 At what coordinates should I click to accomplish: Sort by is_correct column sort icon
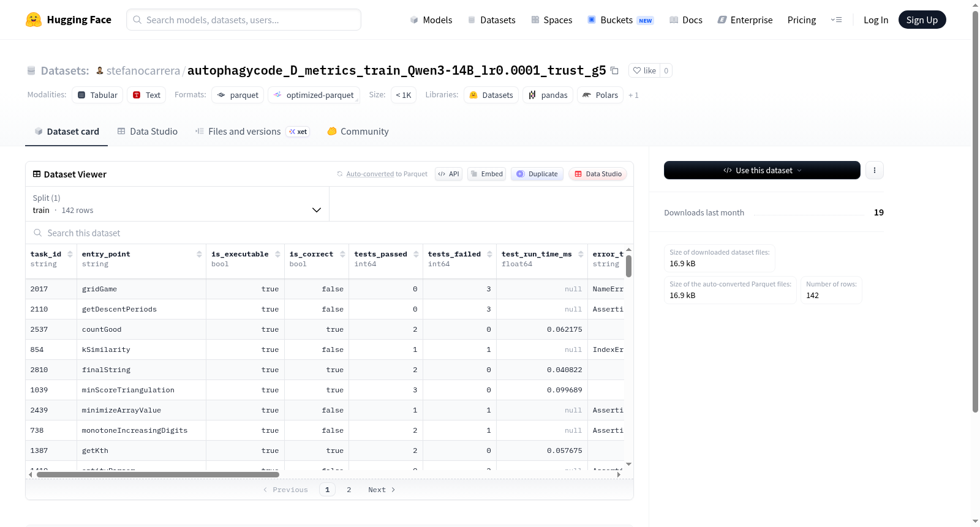point(342,254)
